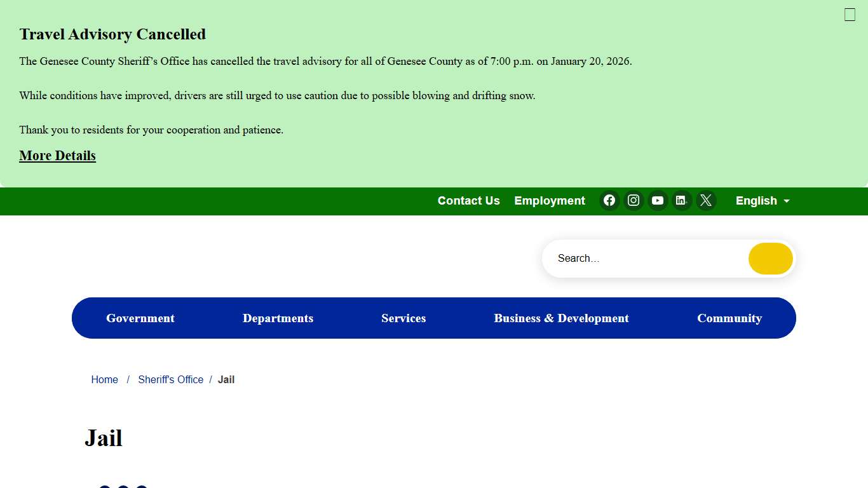Open the Departments navigation menu
This screenshot has height=488, width=868.
278,318
